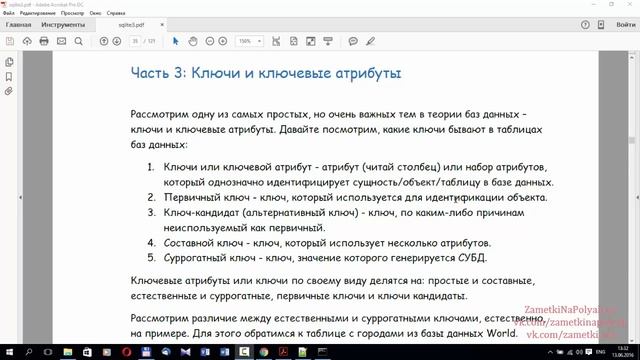This screenshot has height=360, width=640.
Task: Zoom out with minus icon
Action: [210, 41]
